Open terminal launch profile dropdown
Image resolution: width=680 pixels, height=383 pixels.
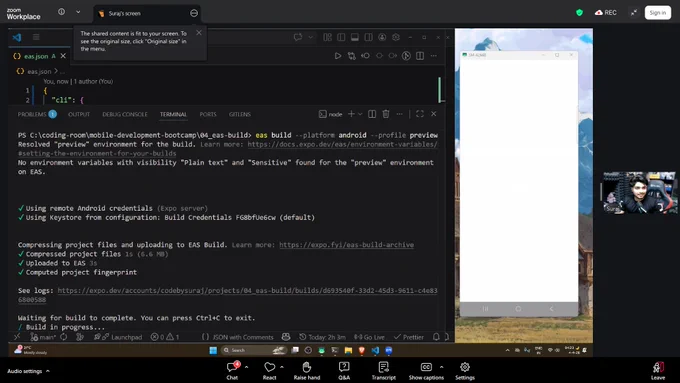pos(360,114)
